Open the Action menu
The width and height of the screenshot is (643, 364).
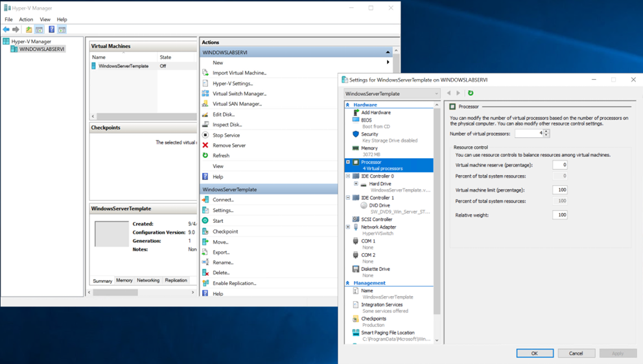click(x=26, y=19)
